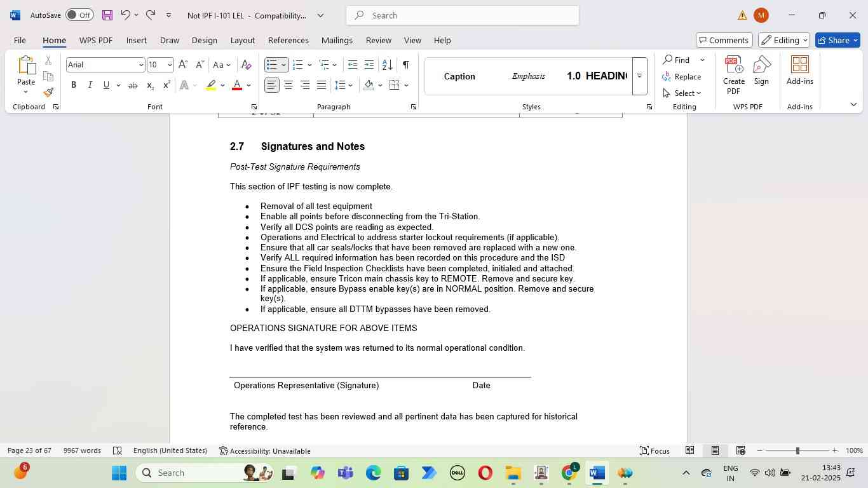
Task: Open the File menu
Action: (20, 40)
